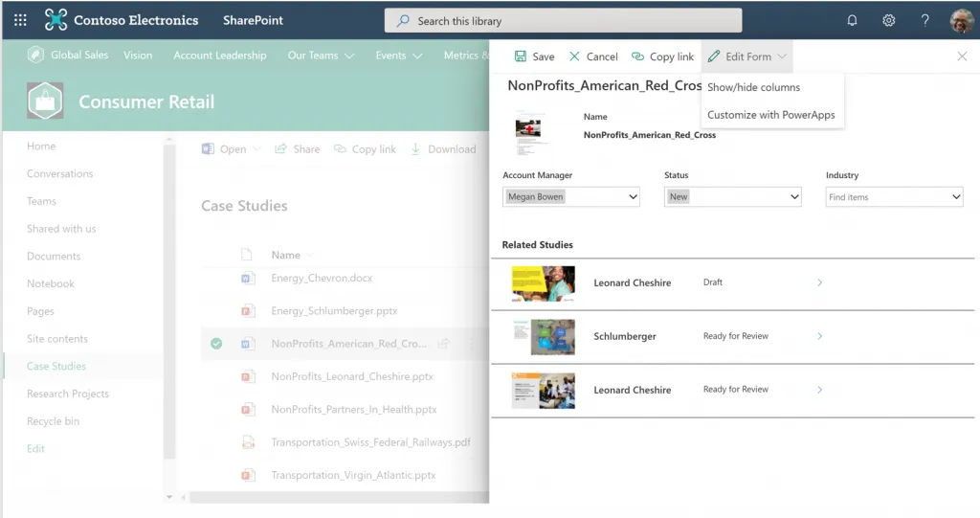Click the Consumer Retail site logo
The image size is (980, 518).
[x=45, y=101]
